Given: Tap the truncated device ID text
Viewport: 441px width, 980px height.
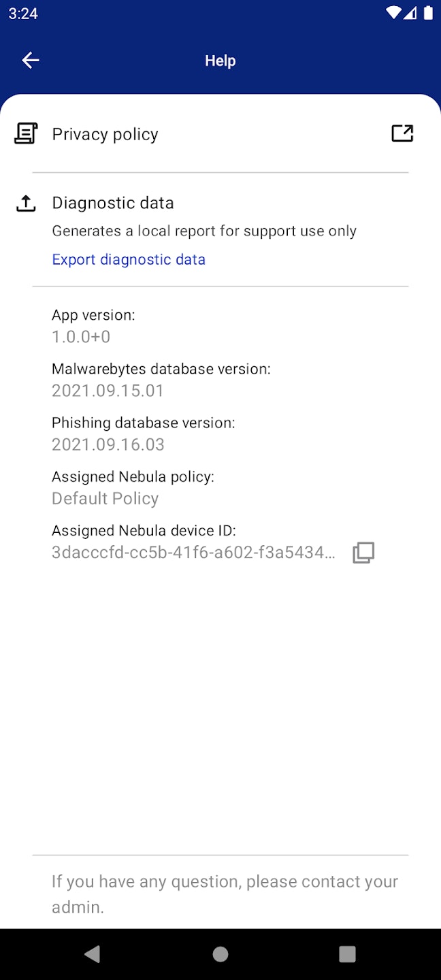Looking at the screenshot, I should pos(193,552).
